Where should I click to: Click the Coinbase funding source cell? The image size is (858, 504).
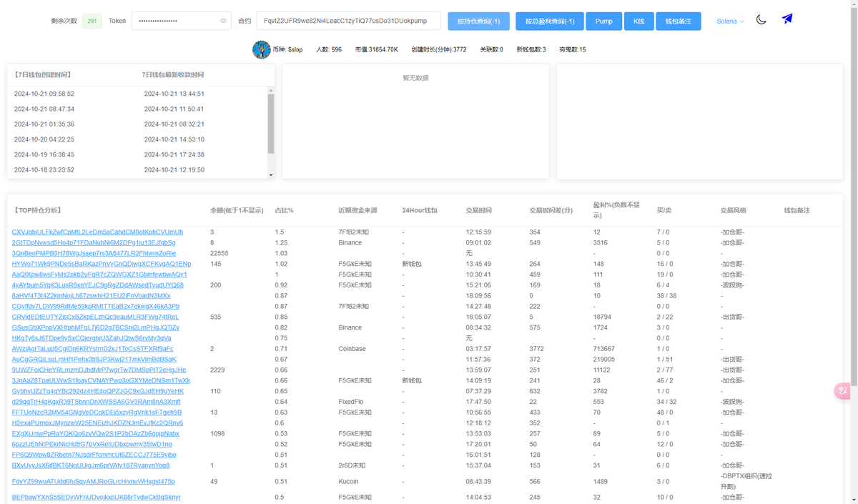pos(352,349)
